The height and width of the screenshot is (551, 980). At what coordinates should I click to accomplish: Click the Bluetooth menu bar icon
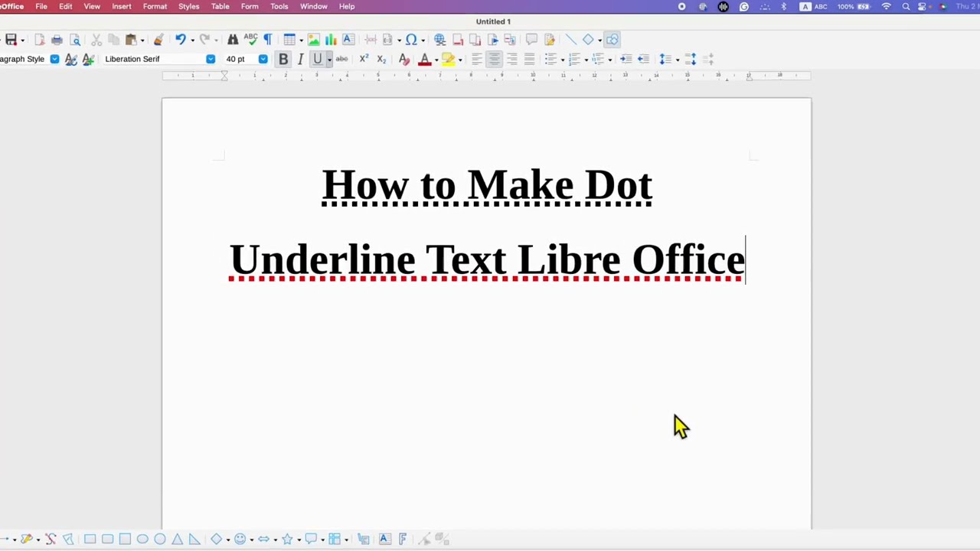pos(783,6)
